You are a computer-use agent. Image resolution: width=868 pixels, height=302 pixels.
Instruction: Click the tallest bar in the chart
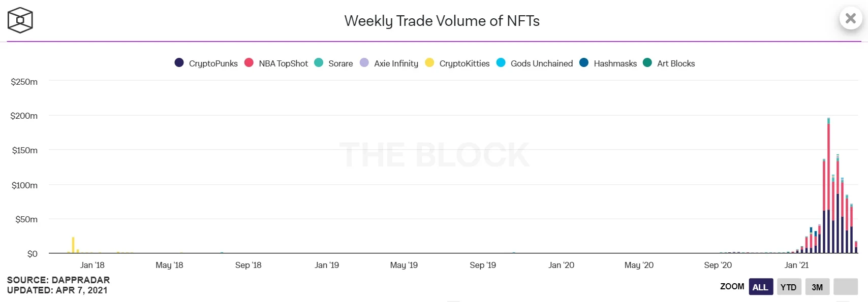(x=829, y=188)
